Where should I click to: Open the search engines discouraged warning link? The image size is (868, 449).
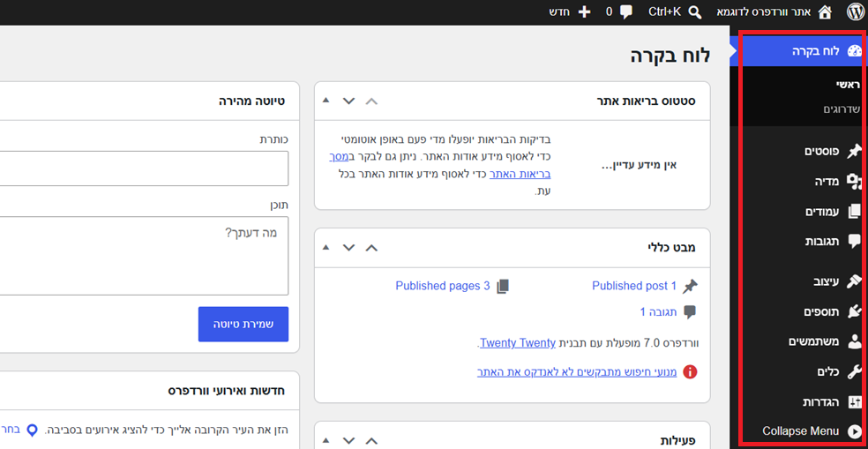pos(577,372)
